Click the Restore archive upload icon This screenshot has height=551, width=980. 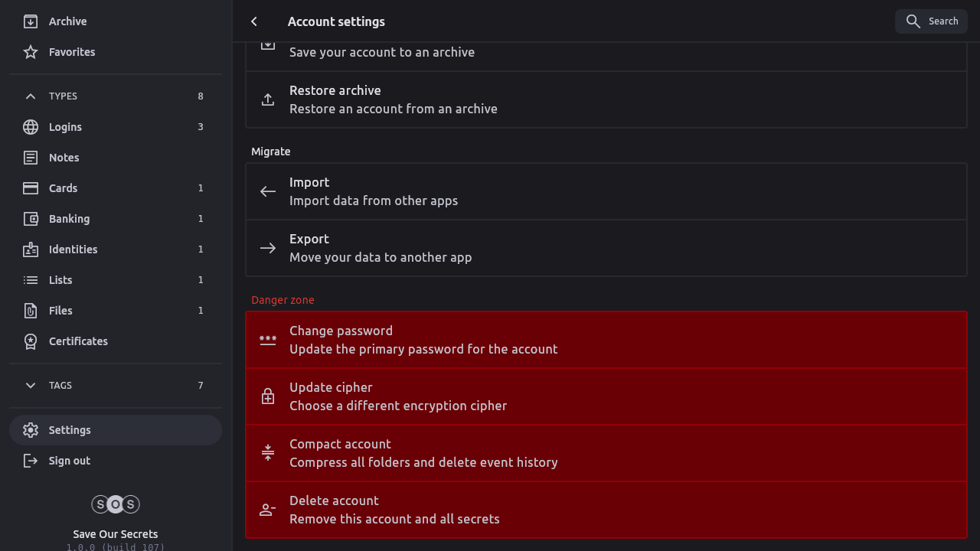coord(268,99)
